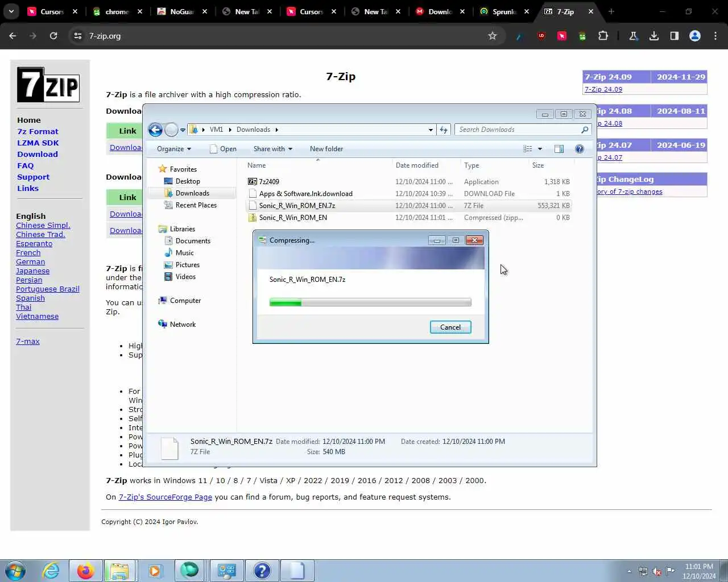Open Organize dropdown menu
The width and height of the screenshot is (728, 582).
[174, 149]
